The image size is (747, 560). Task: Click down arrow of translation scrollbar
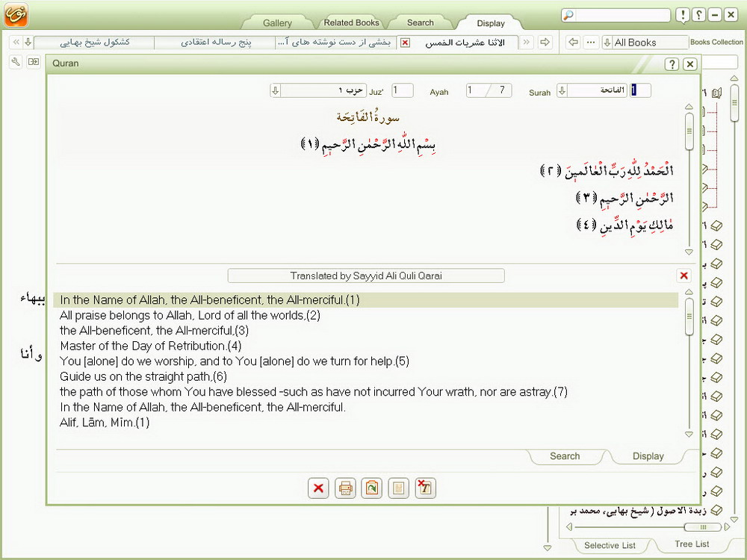[x=689, y=435]
